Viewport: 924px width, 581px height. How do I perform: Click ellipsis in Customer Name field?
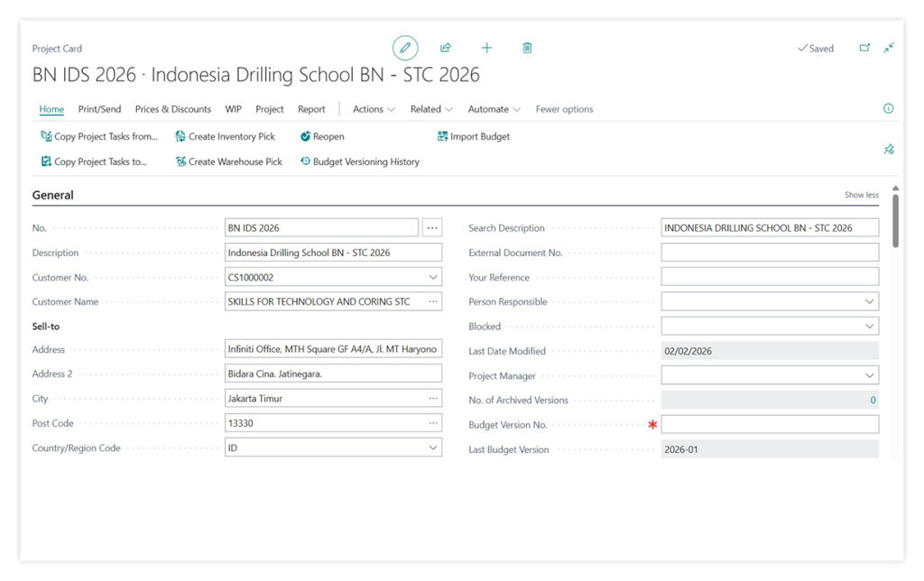pos(433,301)
